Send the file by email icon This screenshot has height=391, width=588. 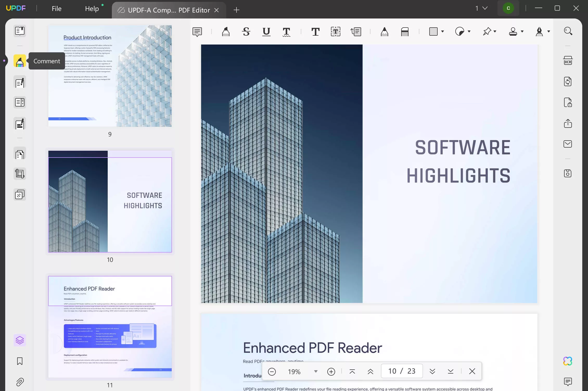coord(568,144)
